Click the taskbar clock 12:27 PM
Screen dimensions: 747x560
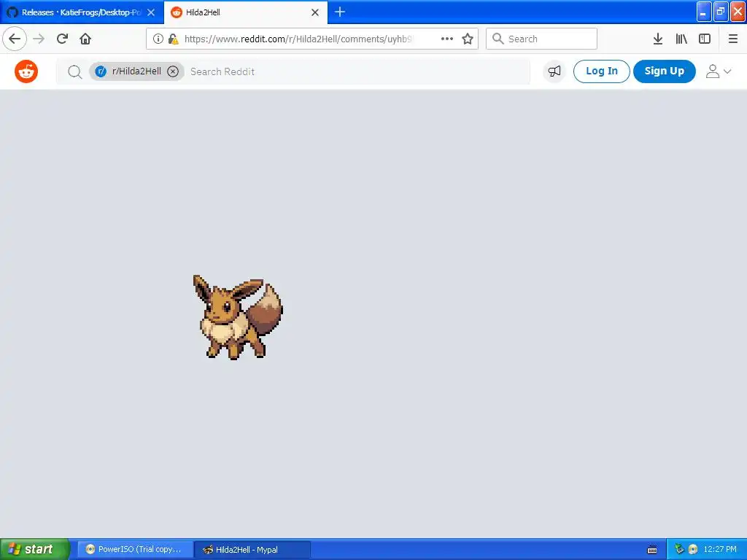(720, 549)
